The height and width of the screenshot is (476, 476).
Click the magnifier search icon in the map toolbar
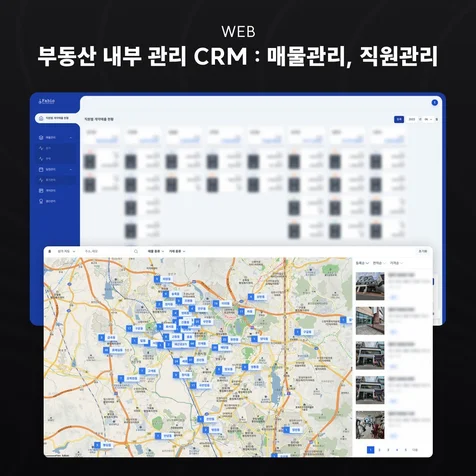click(136, 251)
